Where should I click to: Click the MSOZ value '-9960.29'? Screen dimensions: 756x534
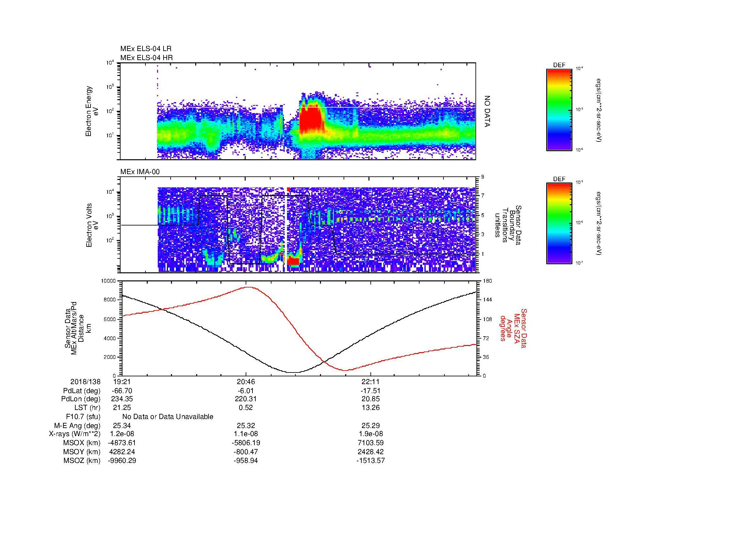(122, 461)
